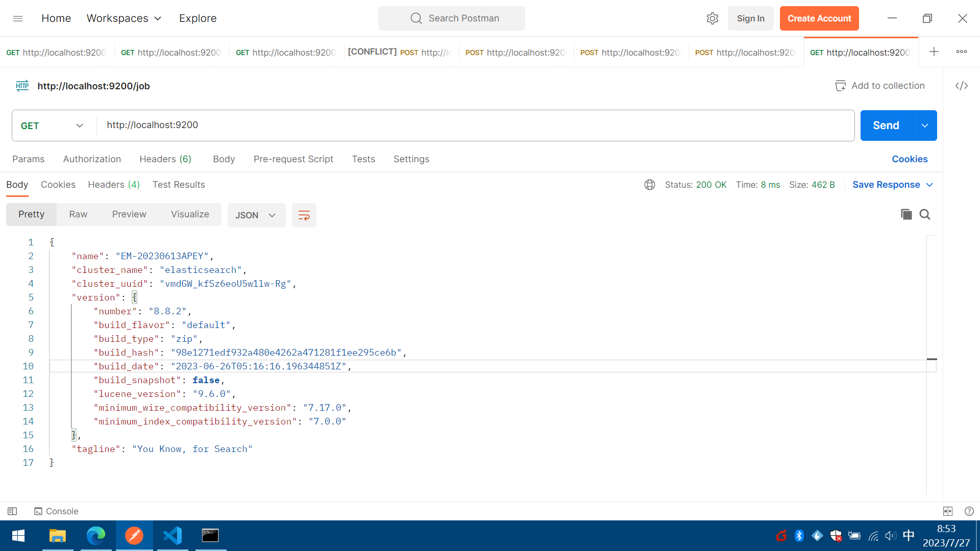
Task: Open the Console panel
Action: point(56,511)
